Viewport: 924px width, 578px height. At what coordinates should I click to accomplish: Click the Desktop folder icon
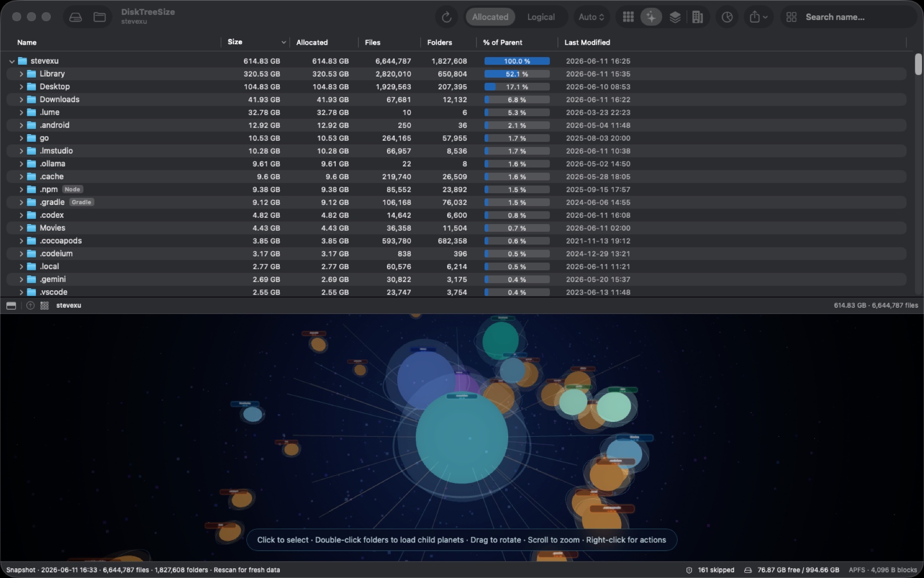coord(31,87)
